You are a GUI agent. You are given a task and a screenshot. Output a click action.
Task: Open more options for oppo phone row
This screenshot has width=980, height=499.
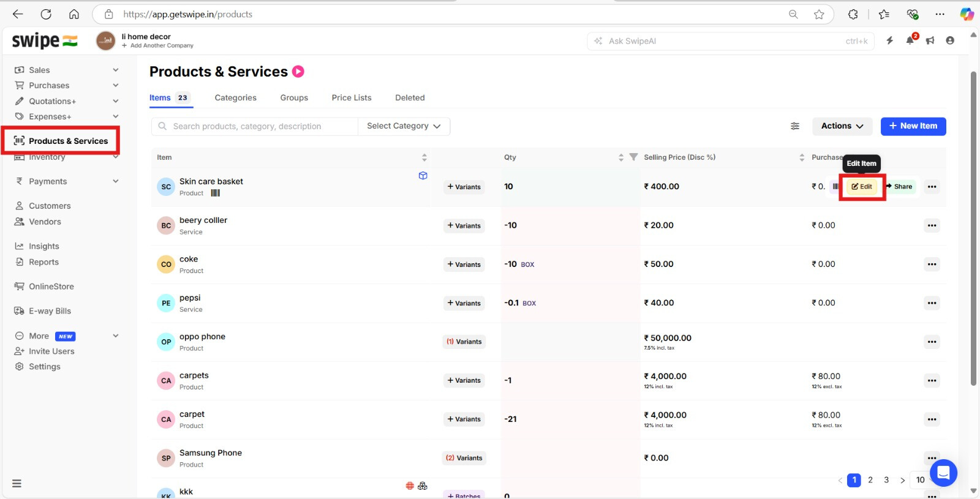point(932,342)
